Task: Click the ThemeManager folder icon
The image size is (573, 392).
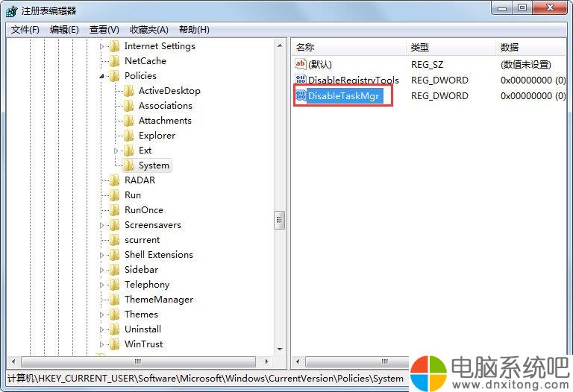Action: coord(114,300)
